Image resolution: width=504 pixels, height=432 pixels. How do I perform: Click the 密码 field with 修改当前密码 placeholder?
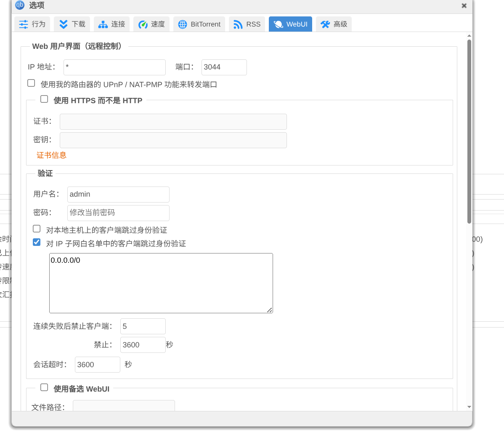[118, 213]
